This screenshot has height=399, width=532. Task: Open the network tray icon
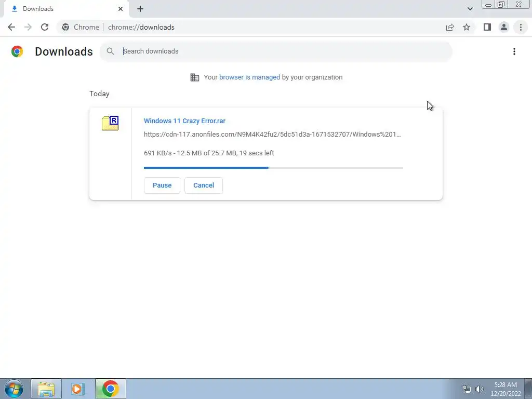467,389
